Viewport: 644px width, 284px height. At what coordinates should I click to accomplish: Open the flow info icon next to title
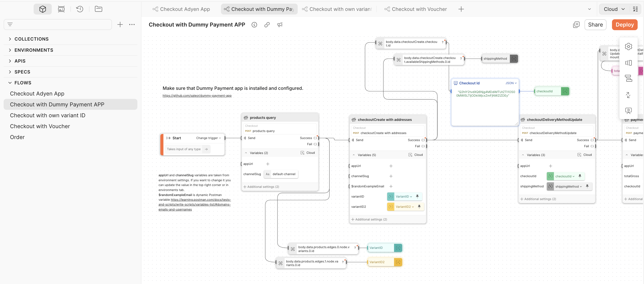[x=254, y=24]
